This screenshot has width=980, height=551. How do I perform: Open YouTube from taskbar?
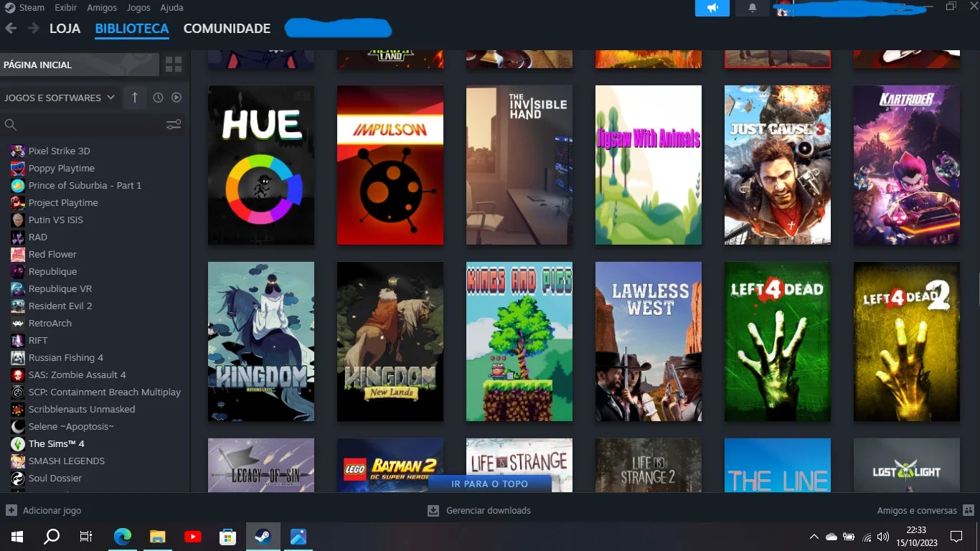193,536
